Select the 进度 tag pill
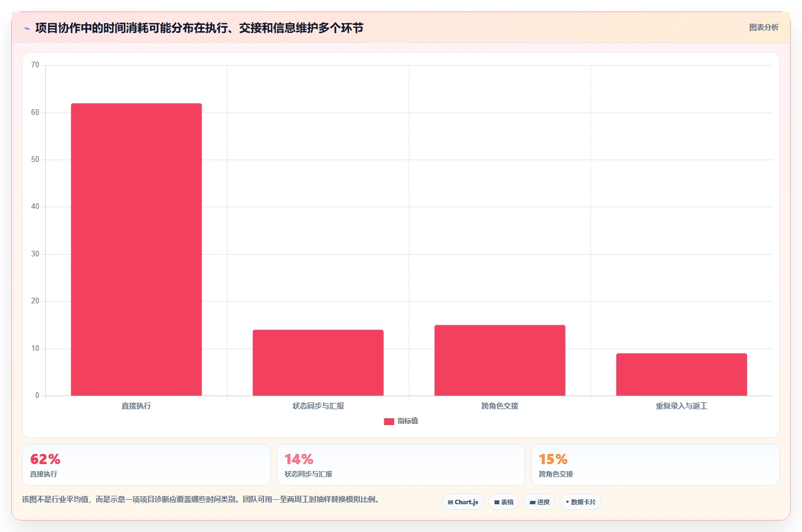The height and width of the screenshot is (532, 802). pyautogui.click(x=539, y=502)
